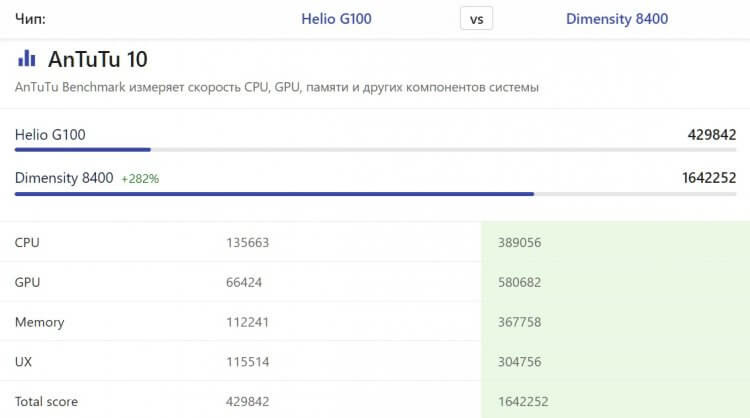Click the CPU row label
The height and width of the screenshot is (418, 750).
pos(27,242)
